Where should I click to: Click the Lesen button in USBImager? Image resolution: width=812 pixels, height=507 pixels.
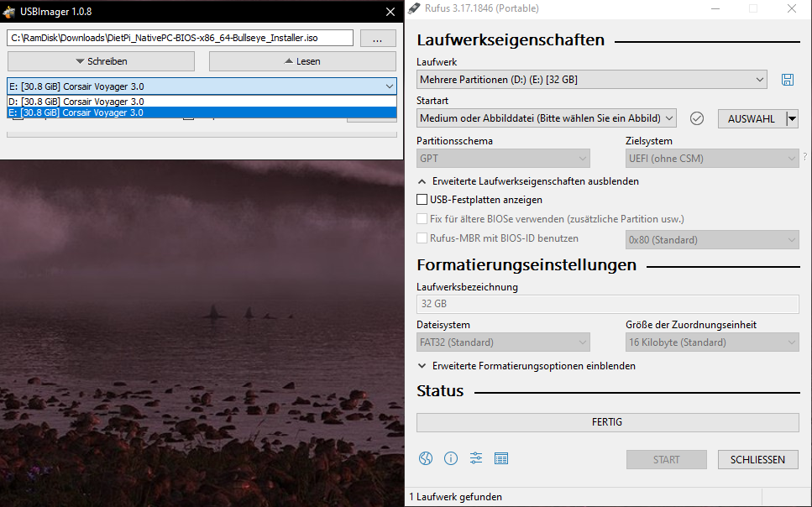coord(302,61)
